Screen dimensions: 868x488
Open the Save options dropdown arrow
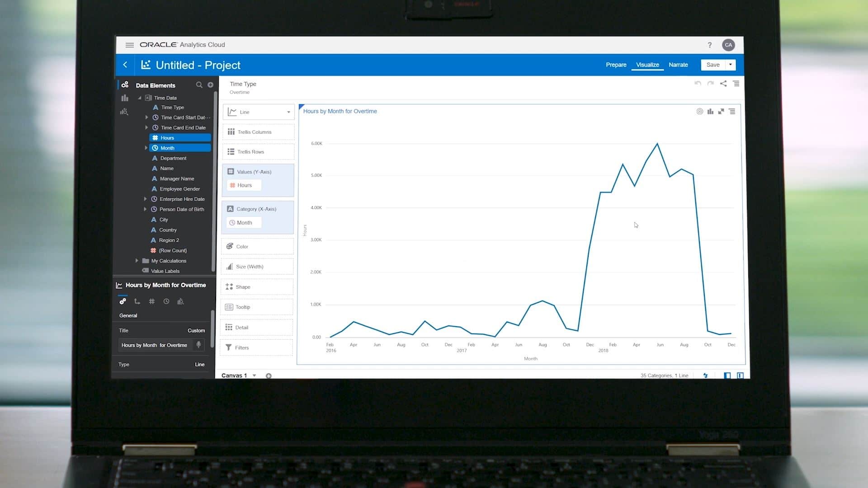click(731, 65)
